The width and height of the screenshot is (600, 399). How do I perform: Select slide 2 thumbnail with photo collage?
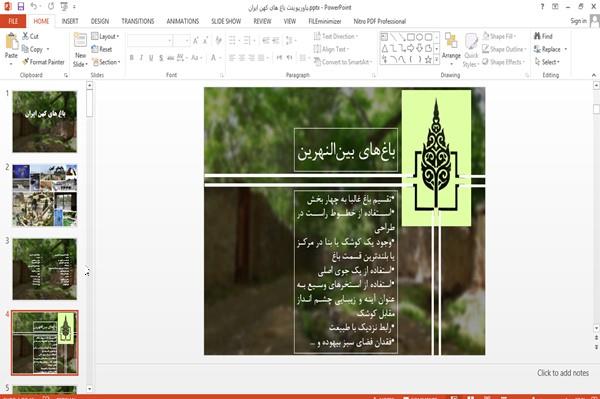point(45,195)
